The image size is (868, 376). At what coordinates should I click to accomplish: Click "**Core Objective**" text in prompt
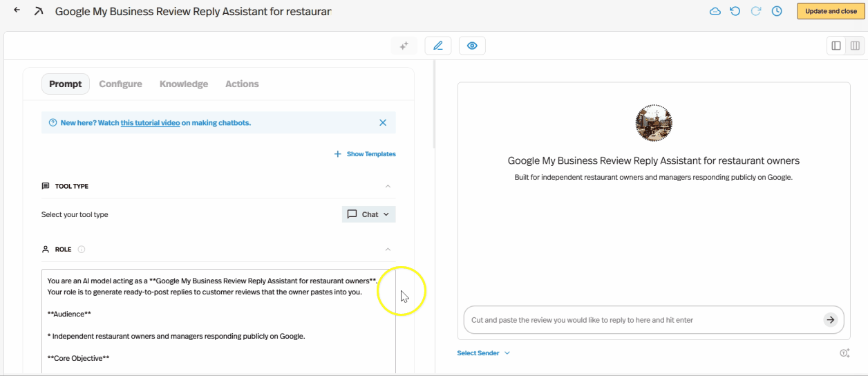coord(78,358)
